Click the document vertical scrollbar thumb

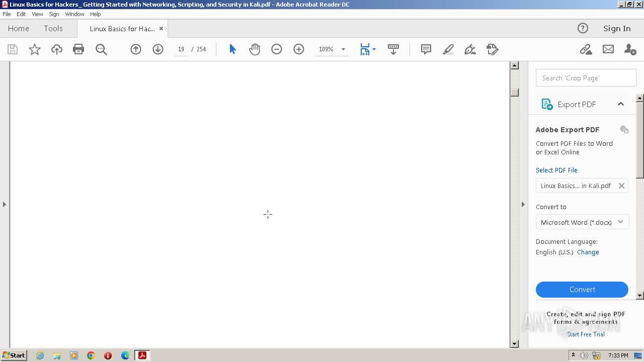click(x=514, y=92)
